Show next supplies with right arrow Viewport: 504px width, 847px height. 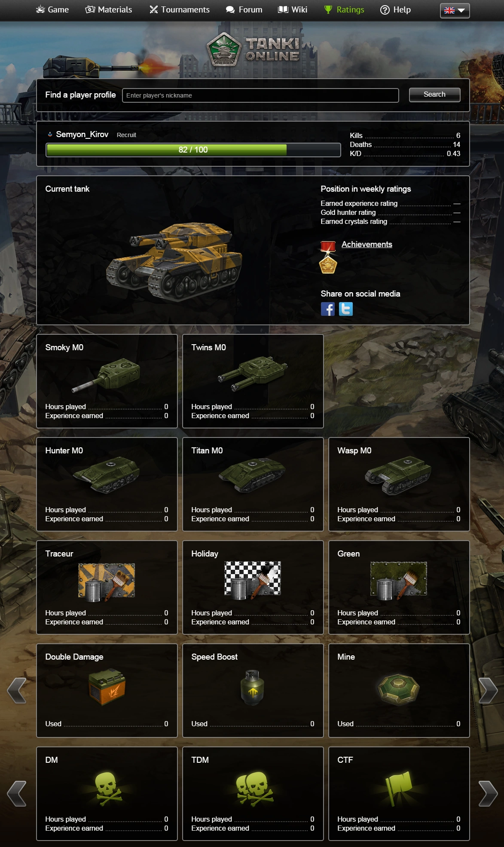[x=488, y=691]
